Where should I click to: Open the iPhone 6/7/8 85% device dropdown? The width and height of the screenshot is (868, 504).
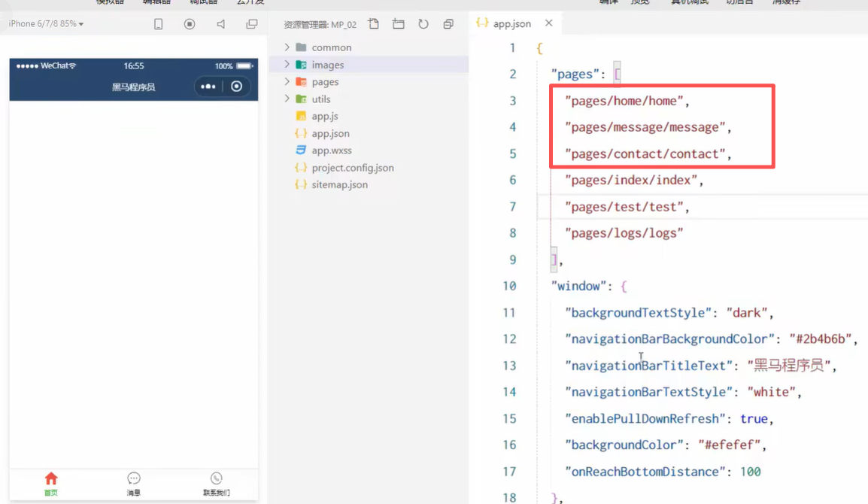[x=46, y=24]
